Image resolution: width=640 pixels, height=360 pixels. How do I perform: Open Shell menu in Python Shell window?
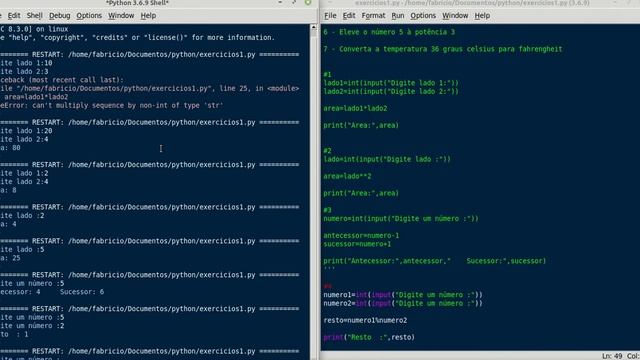pos(34,16)
